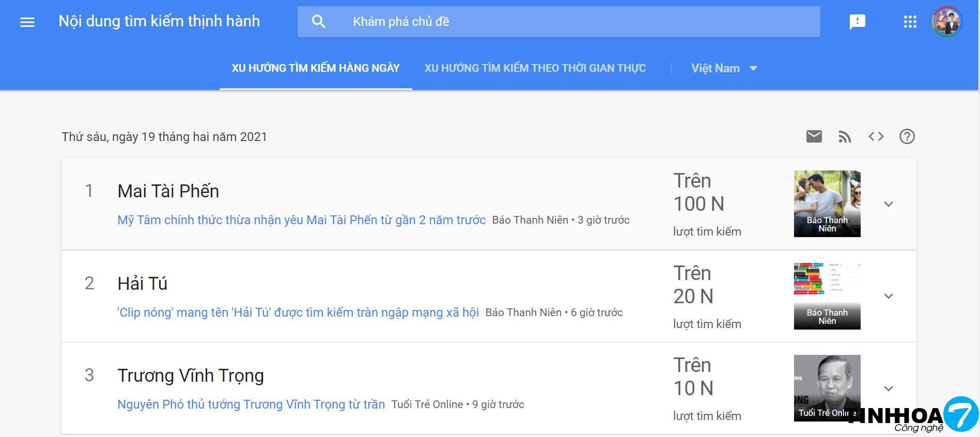
Task: Click the search magnifier icon
Action: pos(319,22)
